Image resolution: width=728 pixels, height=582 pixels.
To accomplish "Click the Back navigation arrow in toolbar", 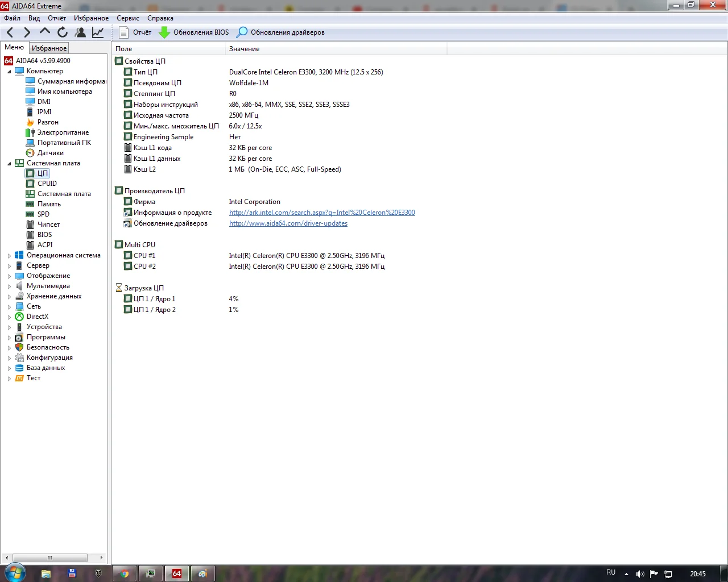I will (10, 32).
